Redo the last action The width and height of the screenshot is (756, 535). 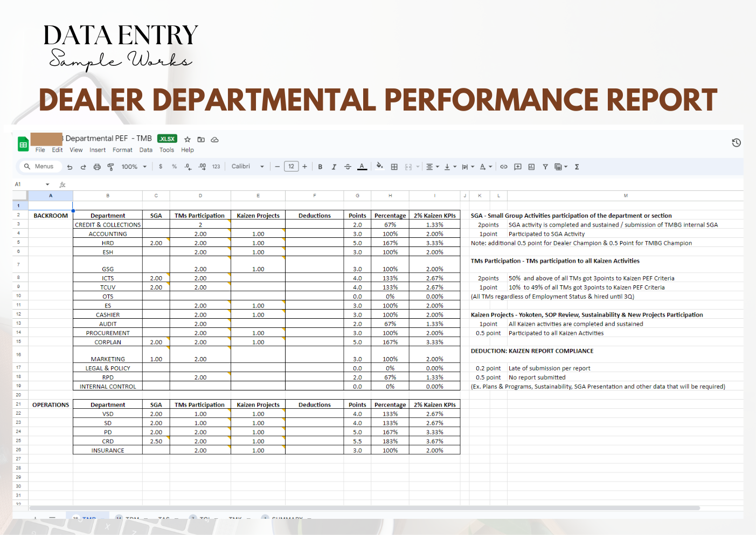83,167
